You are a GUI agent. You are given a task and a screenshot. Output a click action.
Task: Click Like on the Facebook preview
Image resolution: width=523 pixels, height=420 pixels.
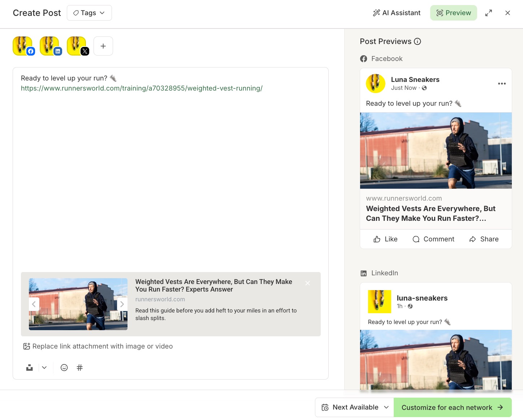[x=385, y=239]
